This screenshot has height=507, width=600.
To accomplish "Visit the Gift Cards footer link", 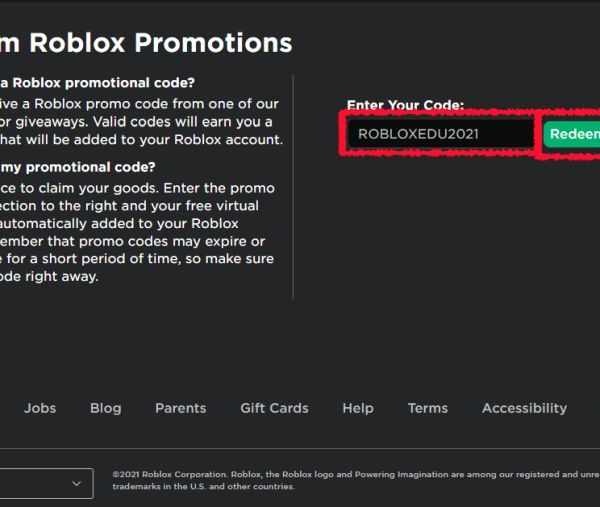I will tap(274, 408).
